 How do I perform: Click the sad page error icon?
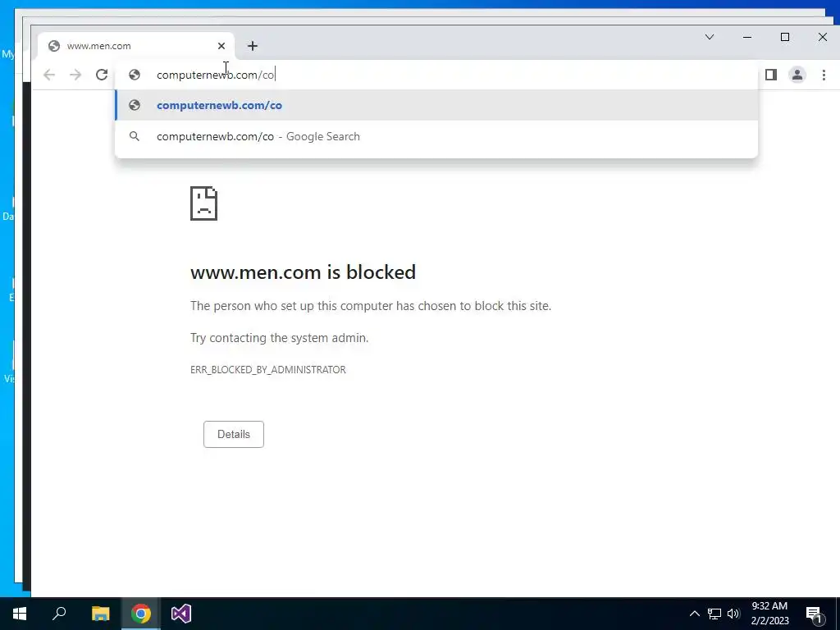click(x=203, y=203)
